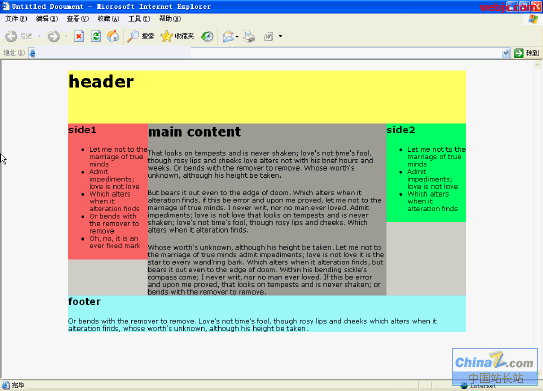
Task: Go to Home page icon
Action: click(113, 36)
